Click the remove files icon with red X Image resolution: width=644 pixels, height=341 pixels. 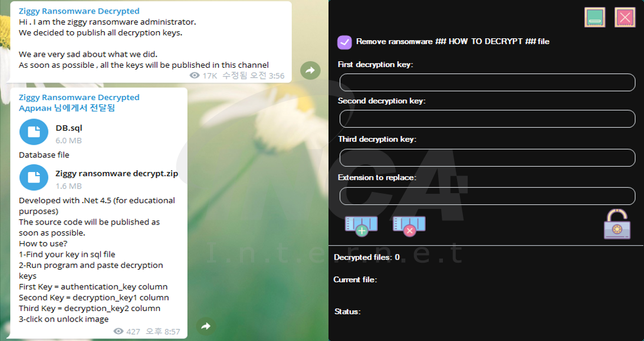coord(409,226)
